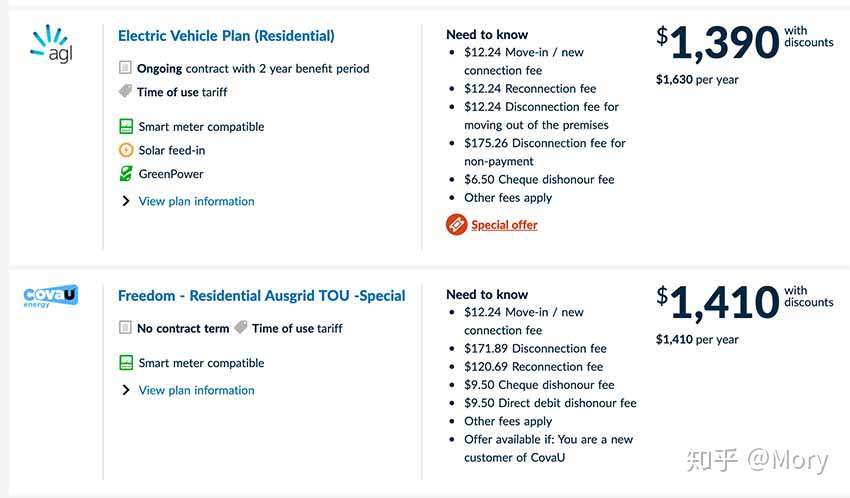Click the AGL time of use tariff tag icon
This screenshot has height=498, width=850.
point(125,91)
